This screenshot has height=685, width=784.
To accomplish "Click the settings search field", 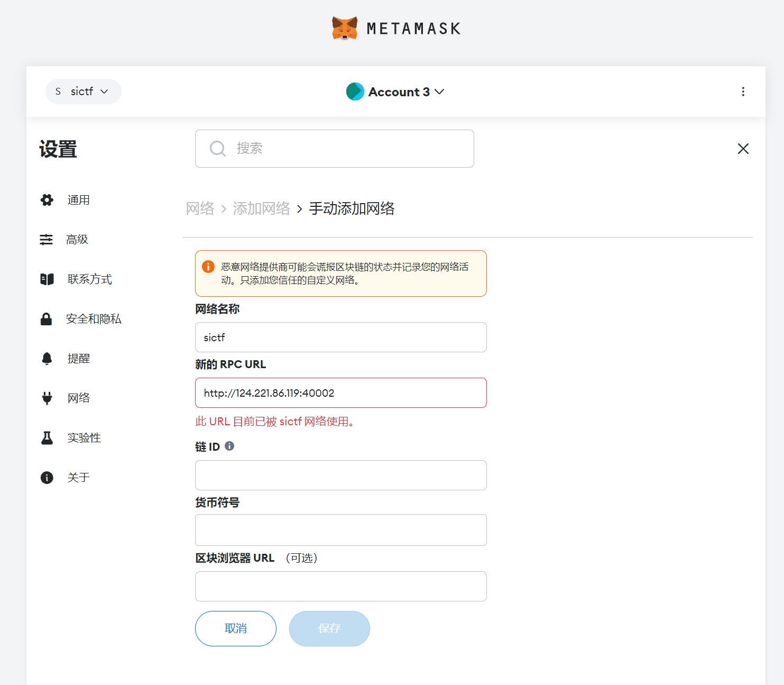I will 335,149.
